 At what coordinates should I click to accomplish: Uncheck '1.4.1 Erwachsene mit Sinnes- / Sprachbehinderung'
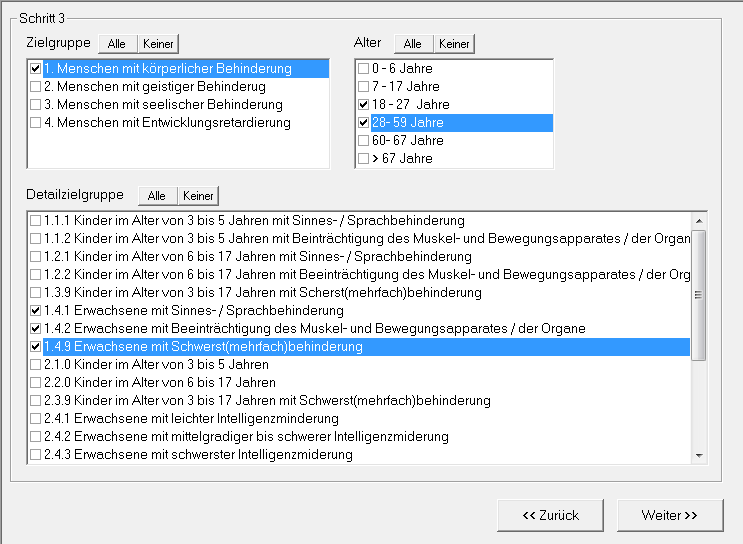[36, 311]
